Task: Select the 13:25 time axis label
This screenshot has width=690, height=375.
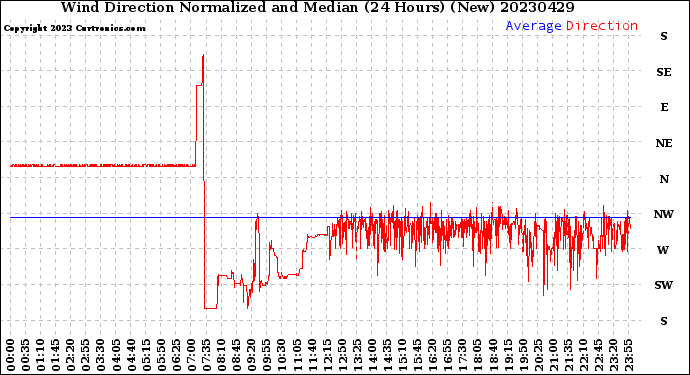Action: click(357, 355)
